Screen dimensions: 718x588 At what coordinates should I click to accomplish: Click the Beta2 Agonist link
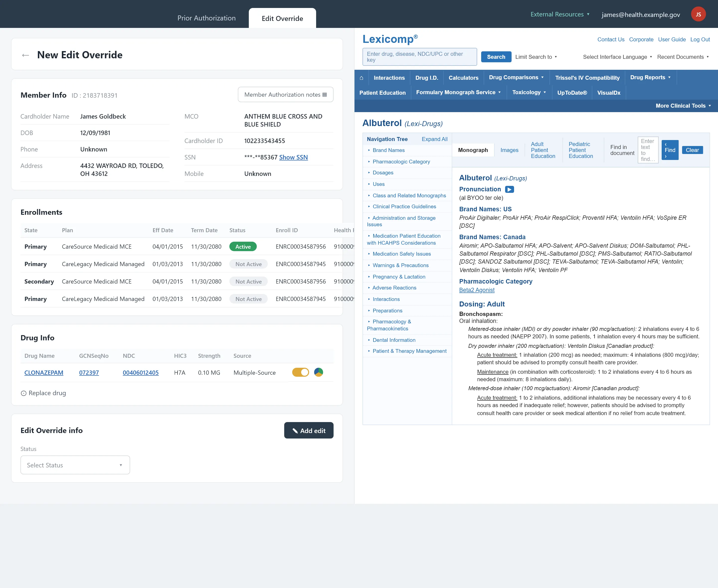click(x=477, y=290)
